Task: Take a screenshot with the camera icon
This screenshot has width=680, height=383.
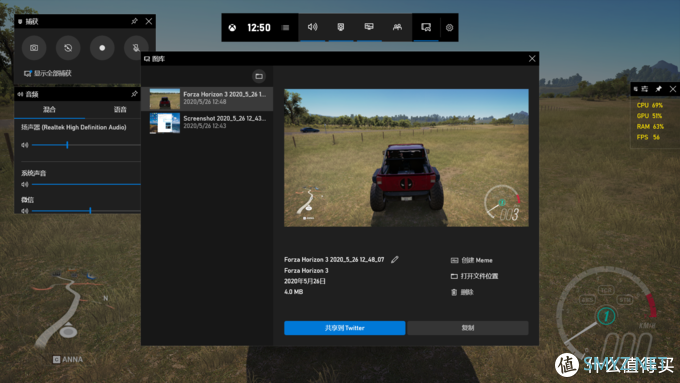Action: pos(34,48)
